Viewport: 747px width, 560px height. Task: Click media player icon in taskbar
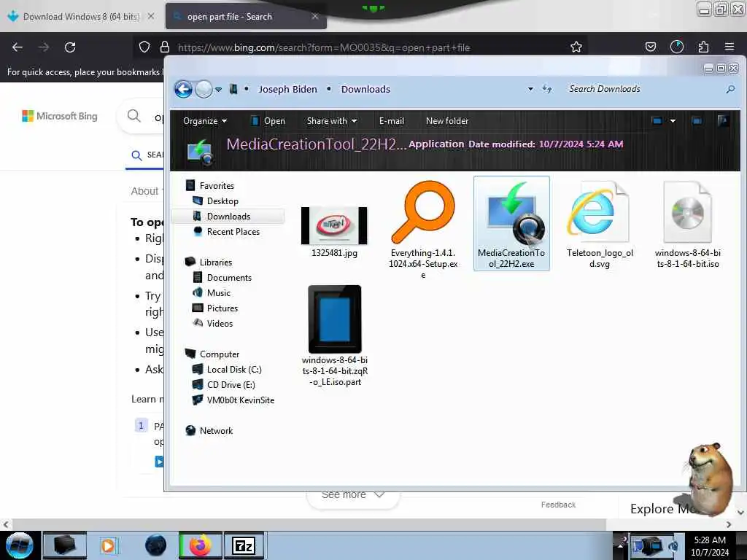tap(108, 545)
